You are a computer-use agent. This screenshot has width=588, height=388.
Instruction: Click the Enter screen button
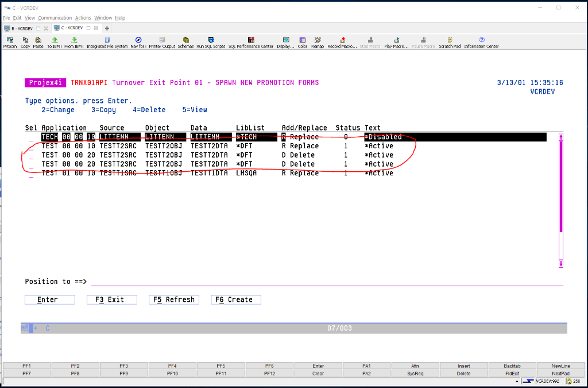coord(50,299)
